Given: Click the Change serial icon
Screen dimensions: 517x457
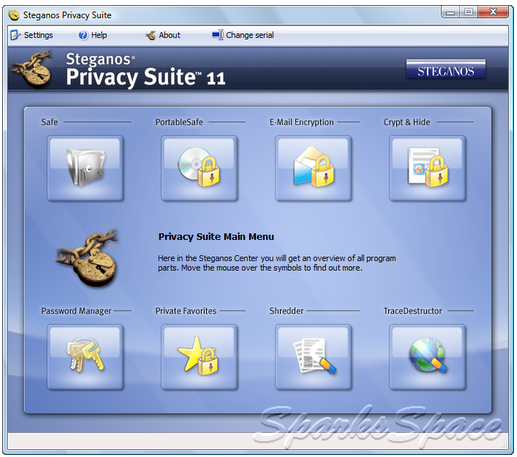Looking at the screenshot, I should click(218, 35).
